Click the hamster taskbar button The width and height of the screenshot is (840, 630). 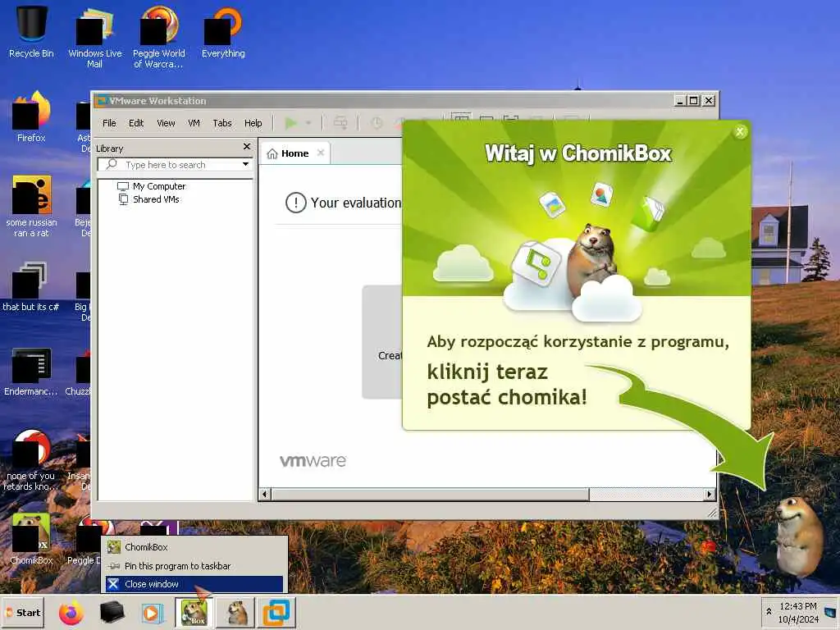point(237,613)
